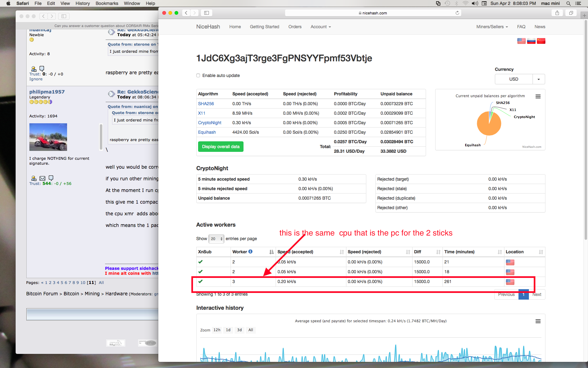Open a new tab with the plus button
The height and width of the screenshot is (368, 588).
pos(584,15)
